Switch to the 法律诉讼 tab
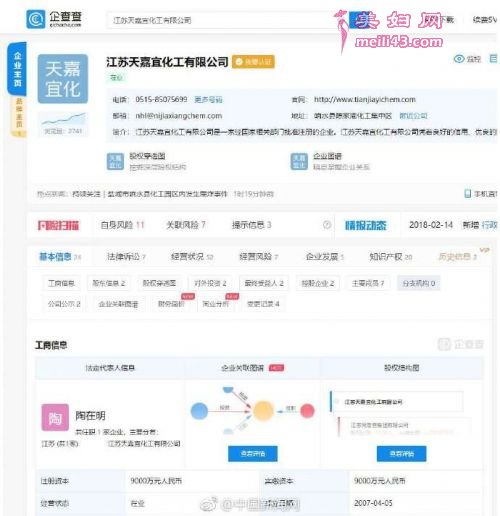 [x=126, y=256]
